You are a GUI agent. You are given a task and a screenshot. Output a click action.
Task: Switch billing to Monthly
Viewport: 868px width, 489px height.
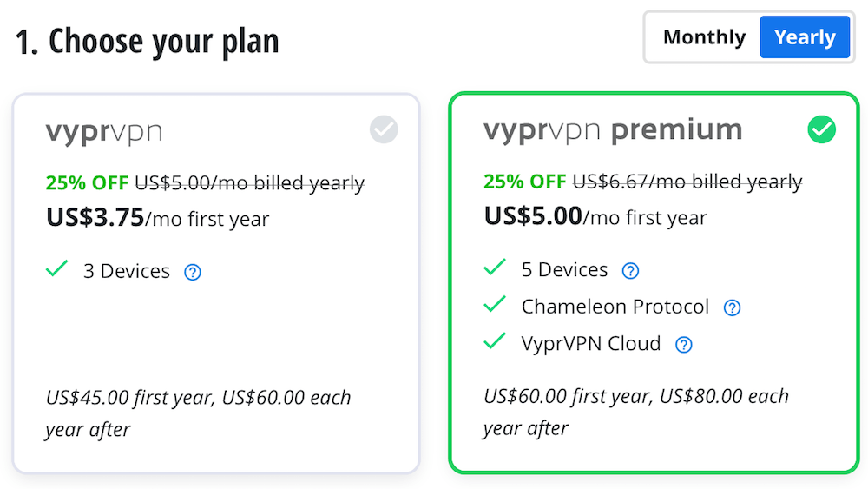[704, 37]
